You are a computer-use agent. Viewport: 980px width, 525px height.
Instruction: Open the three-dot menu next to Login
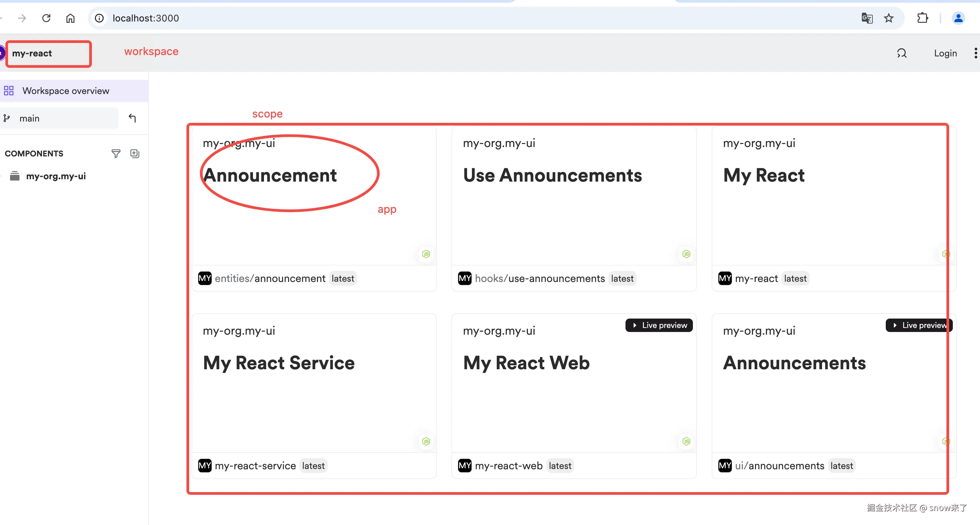tap(975, 53)
